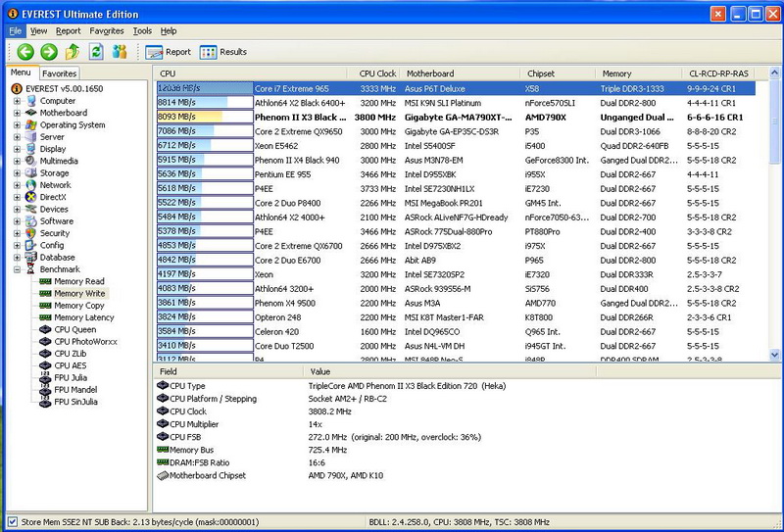Image resolution: width=784 pixels, height=532 pixels.
Task: Select the Software icon
Action: [x=31, y=221]
